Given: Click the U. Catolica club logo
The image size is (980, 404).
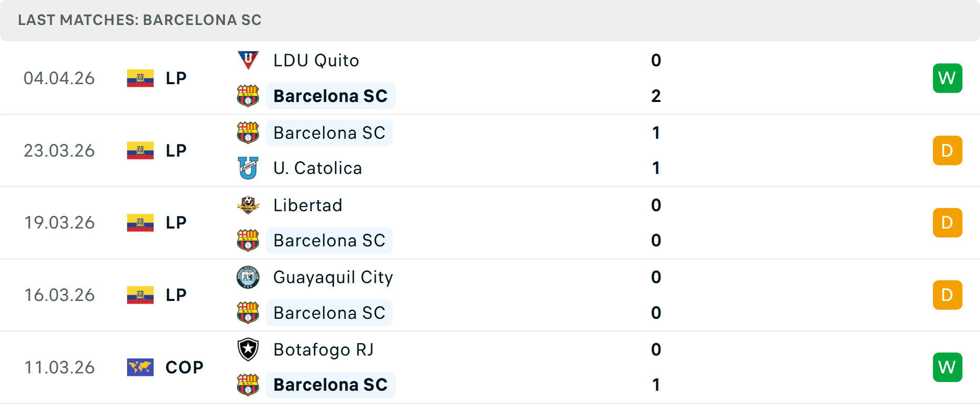Looking at the screenshot, I should 248,168.
